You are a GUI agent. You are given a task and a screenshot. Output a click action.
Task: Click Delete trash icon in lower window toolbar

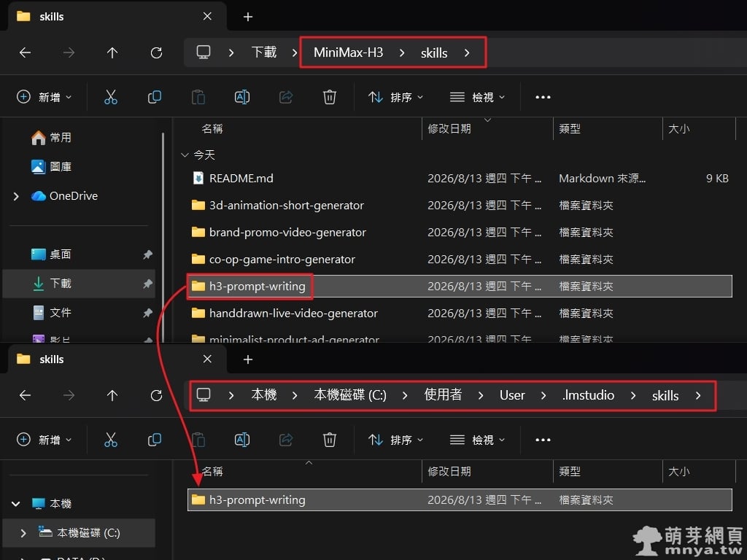pos(330,440)
